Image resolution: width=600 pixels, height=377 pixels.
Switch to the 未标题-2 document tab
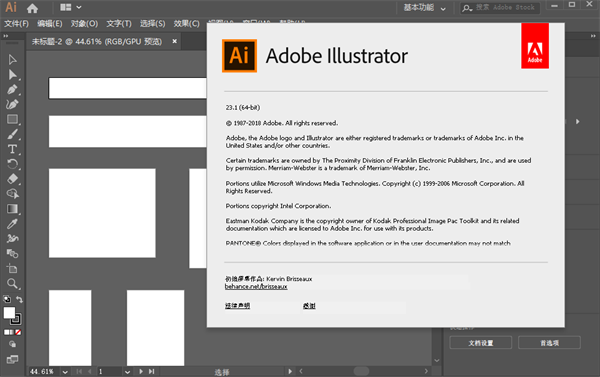[96, 41]
